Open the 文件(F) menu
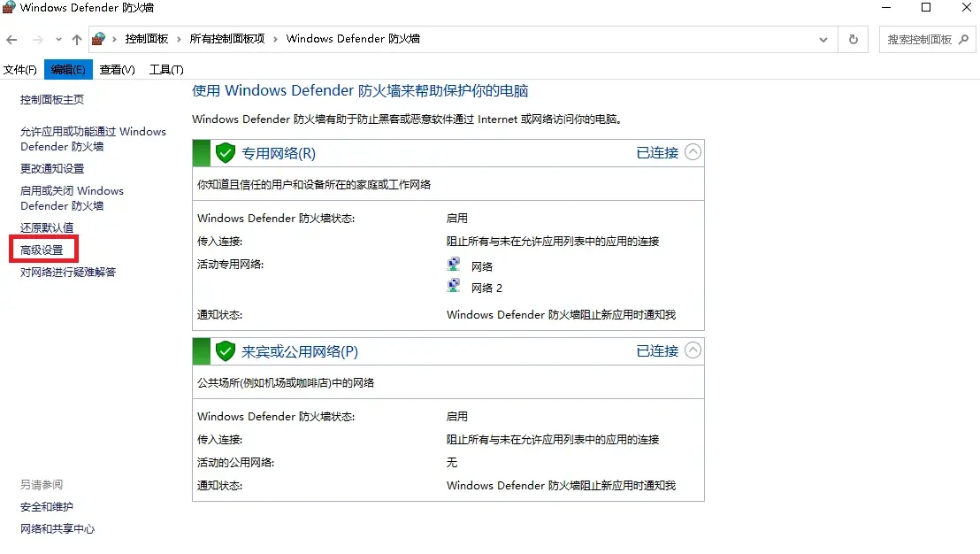The height and width of the screenshot is (554, 980). coord(20,70)
